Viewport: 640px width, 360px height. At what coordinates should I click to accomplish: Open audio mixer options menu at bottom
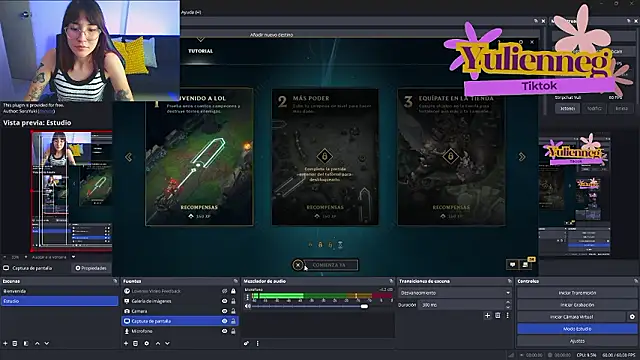click(258, 344)
